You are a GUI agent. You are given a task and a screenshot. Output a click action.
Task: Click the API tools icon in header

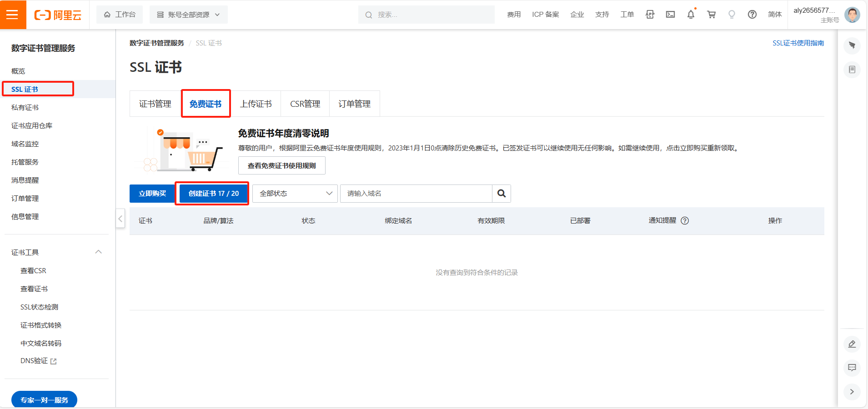650,15
